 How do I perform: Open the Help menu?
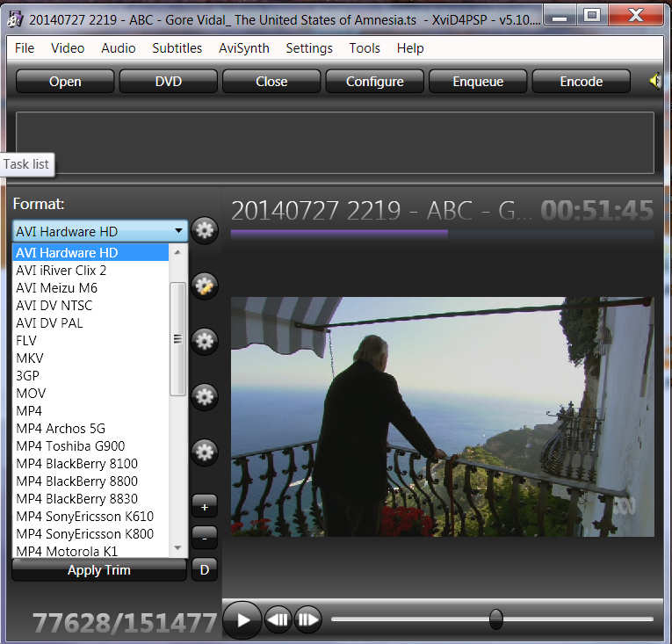coord(410,48)
